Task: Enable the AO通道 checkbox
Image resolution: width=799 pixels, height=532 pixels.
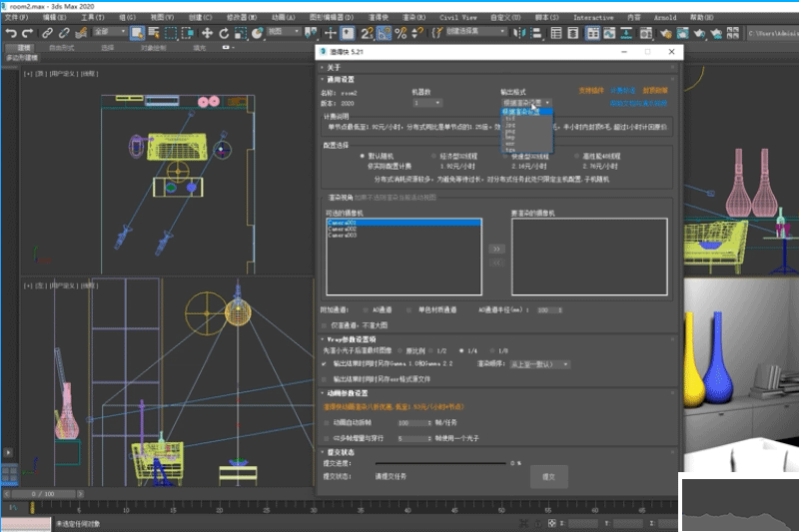Action: click(x=366, y=310)
